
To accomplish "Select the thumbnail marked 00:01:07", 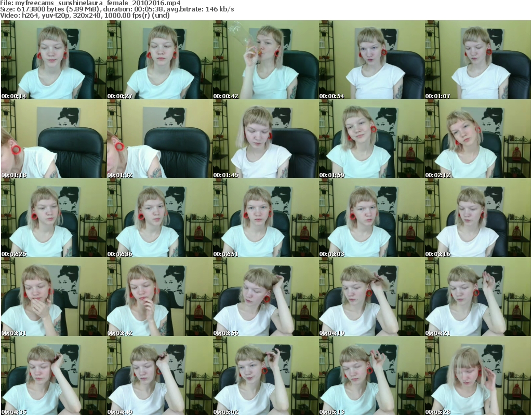I will coord(478,60).
